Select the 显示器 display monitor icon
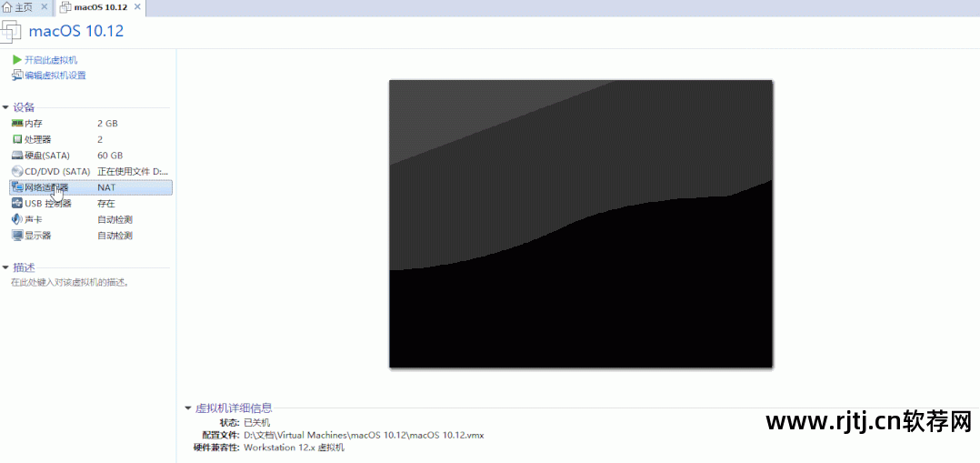The image size is (980, 463). 17,236
